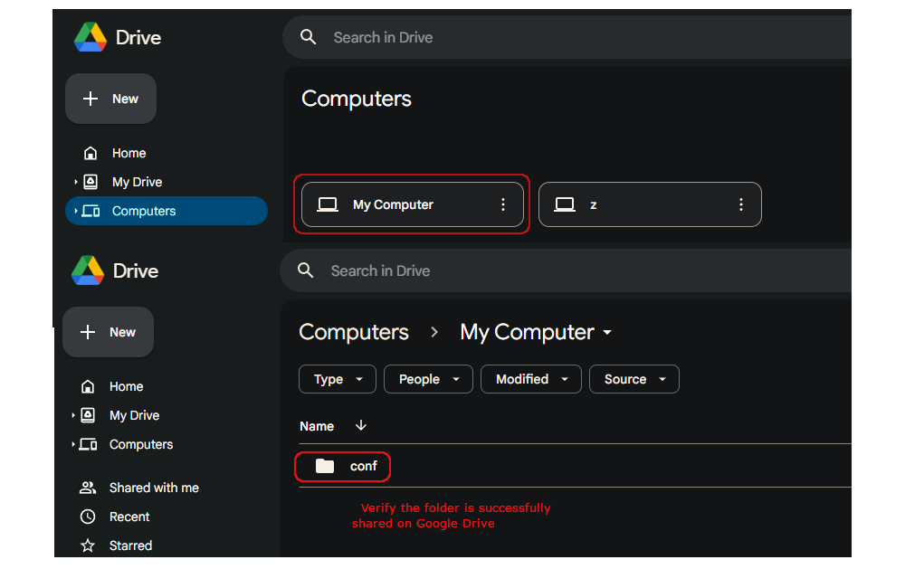Expand My Drive tree arrow in the Shared-with-me sidebar
The height and width of the screenshot is (588, 905).
(72, 415)
